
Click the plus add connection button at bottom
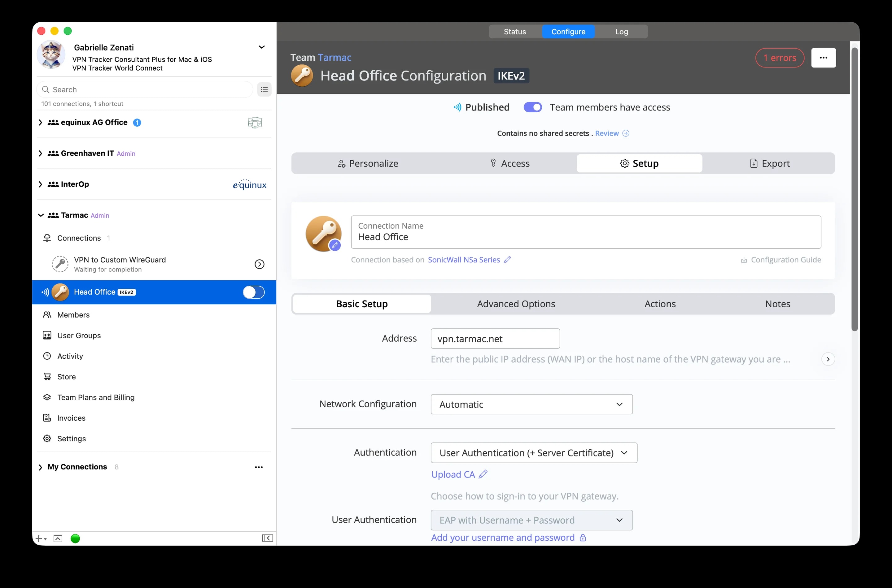click(40, 539)
